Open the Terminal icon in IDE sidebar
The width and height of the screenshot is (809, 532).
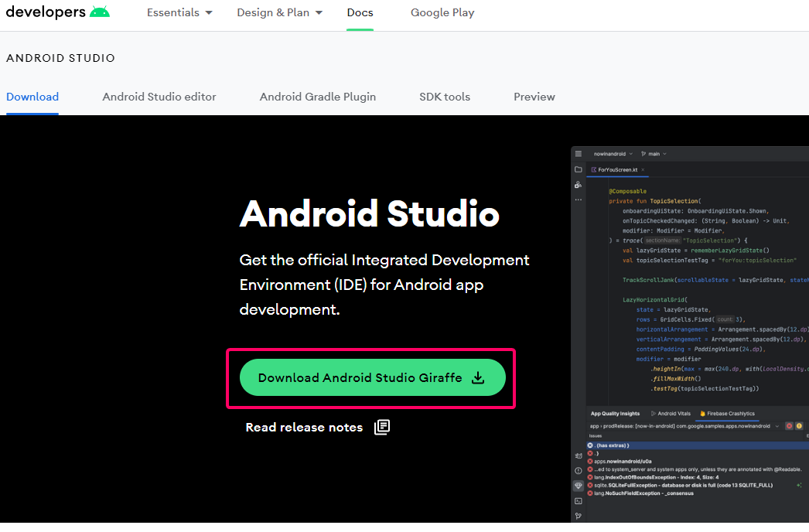pyautogui.click(x=579, y=501)
